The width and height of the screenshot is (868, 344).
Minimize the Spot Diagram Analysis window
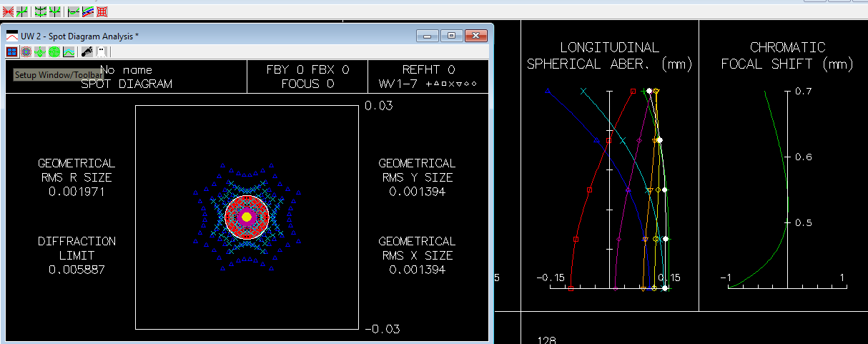point(428,35)
